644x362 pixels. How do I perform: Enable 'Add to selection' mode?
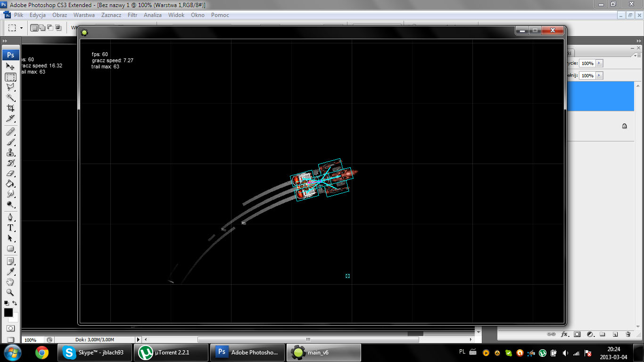click(x=42, y=28)
